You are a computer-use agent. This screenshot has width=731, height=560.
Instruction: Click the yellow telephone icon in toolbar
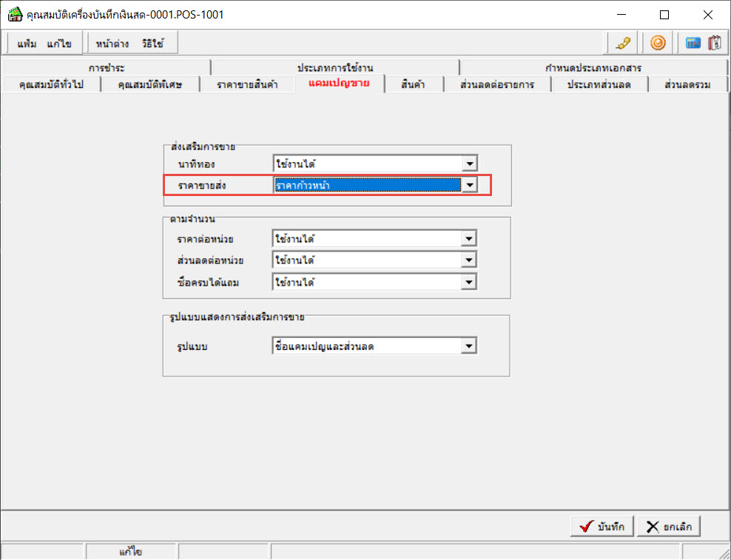623,44
